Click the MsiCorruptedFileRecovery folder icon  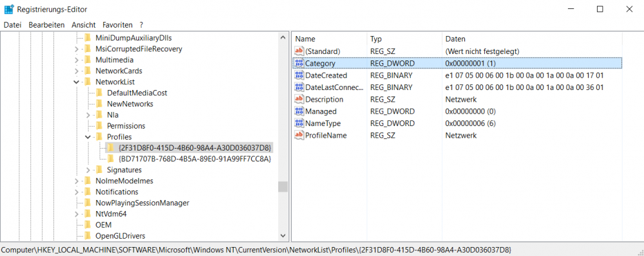tap(87, 49)
